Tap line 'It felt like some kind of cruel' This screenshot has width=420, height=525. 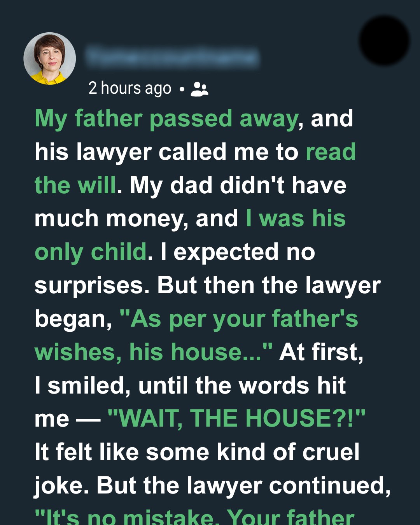pos(197,452)
